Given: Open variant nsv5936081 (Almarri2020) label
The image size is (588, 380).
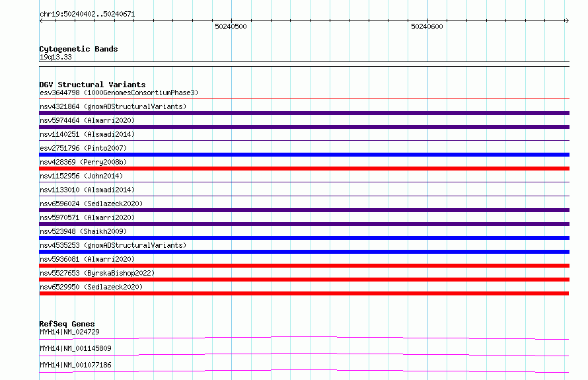Looking at the screenshot, I should click(87, 259).
